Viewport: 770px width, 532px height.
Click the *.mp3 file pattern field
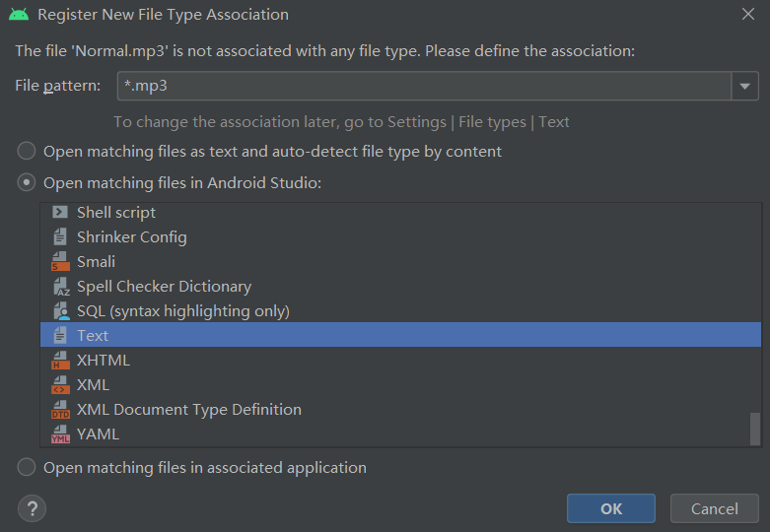pyautogui.click(x=422, y=87)
